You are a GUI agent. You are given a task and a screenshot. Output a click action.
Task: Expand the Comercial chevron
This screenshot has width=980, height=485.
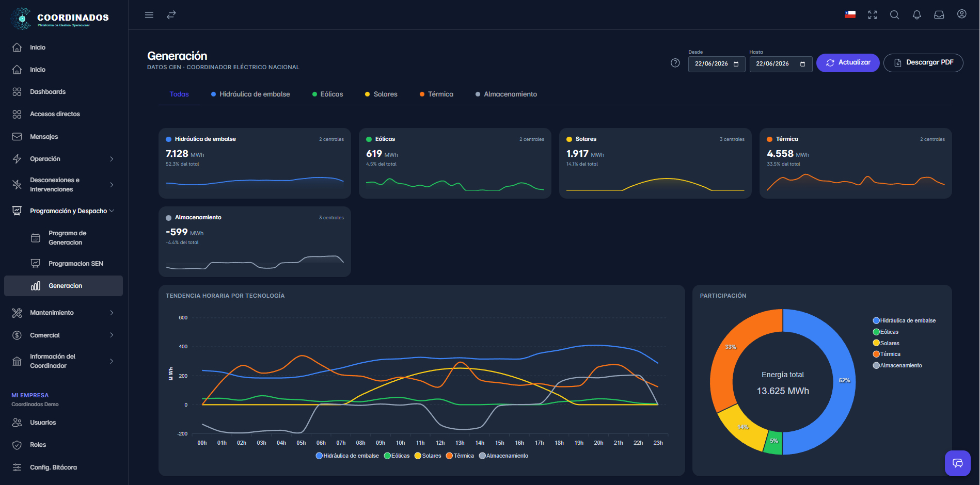[x=112, y=335]
